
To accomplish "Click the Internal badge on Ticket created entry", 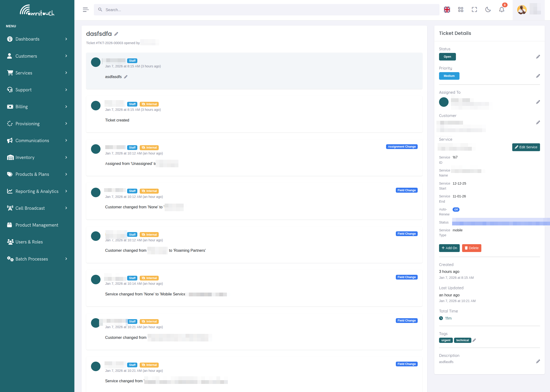I will point(149,104).
